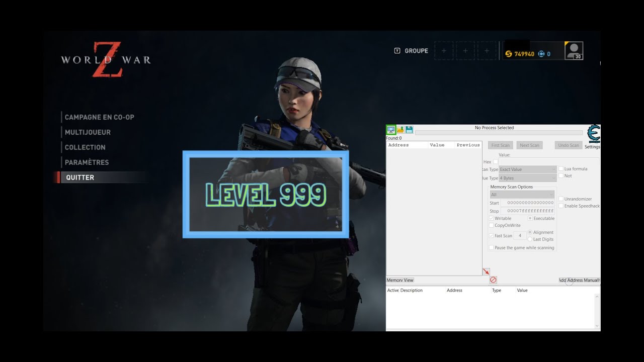Click the Value header in the bottom cheat table
The width and height of the screenshot is (644, 362).
(522, 290)
